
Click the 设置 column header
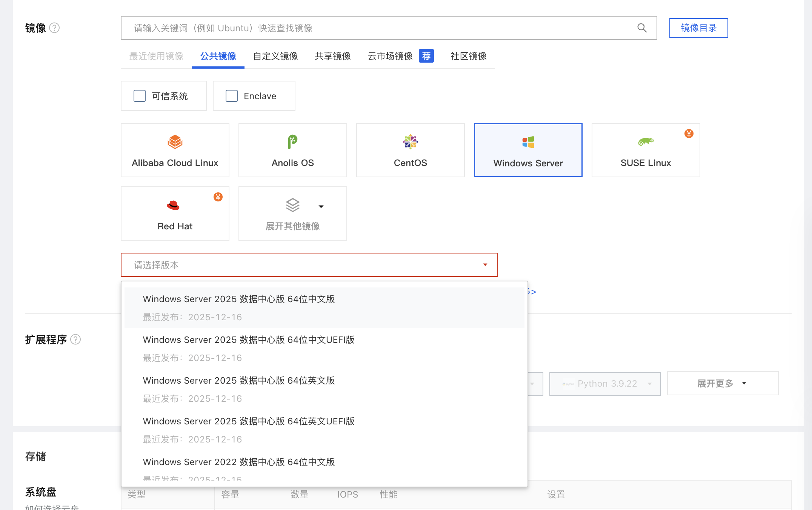coord(556,495)
